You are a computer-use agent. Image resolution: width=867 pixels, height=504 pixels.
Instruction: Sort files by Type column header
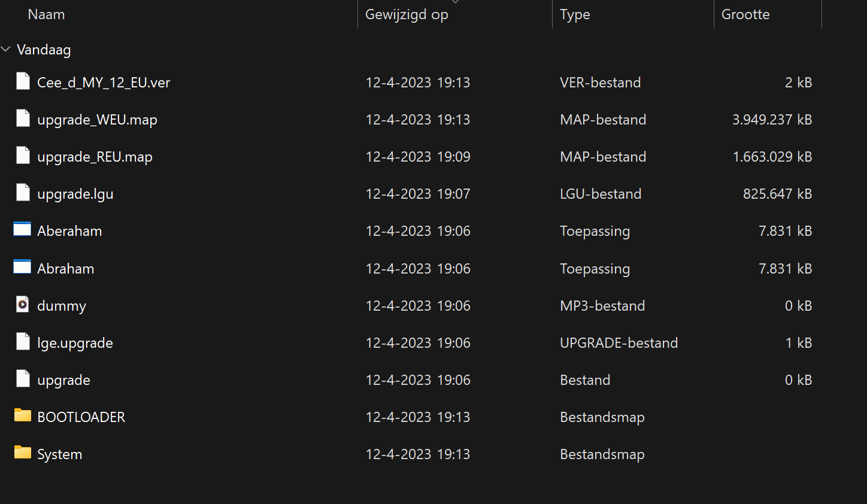coord(575,14)
